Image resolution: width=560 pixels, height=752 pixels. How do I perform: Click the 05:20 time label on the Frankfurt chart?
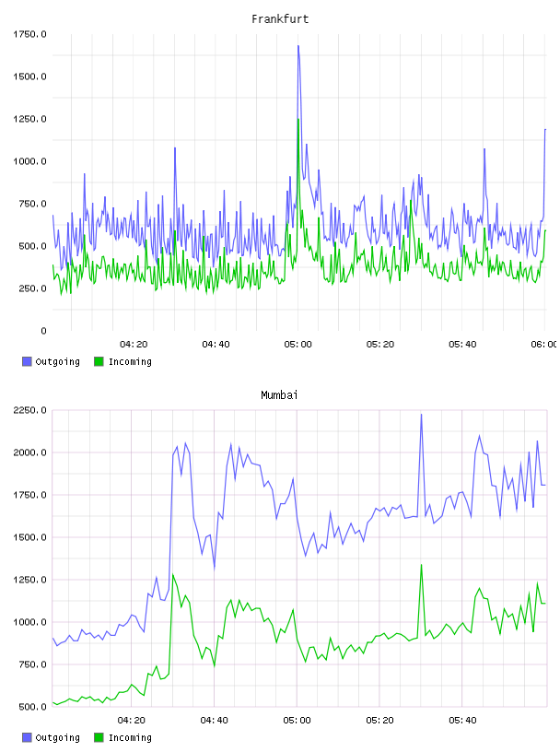coord(380,345)
